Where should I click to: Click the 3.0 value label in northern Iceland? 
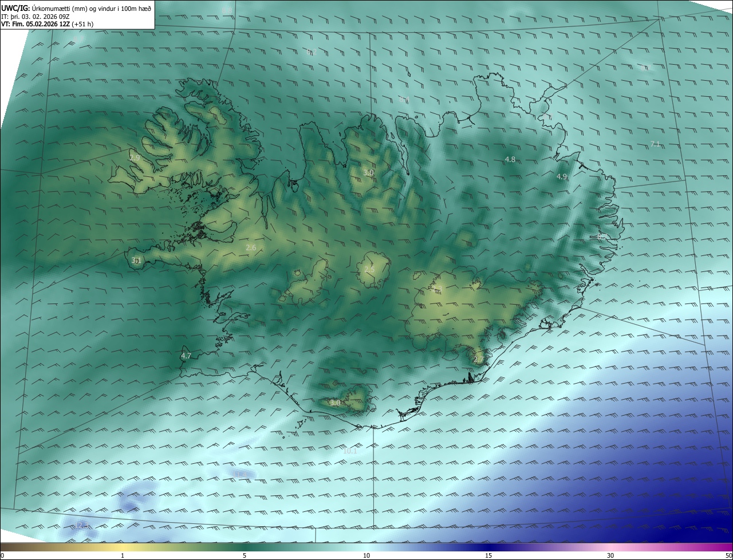[x=368, y=172]
